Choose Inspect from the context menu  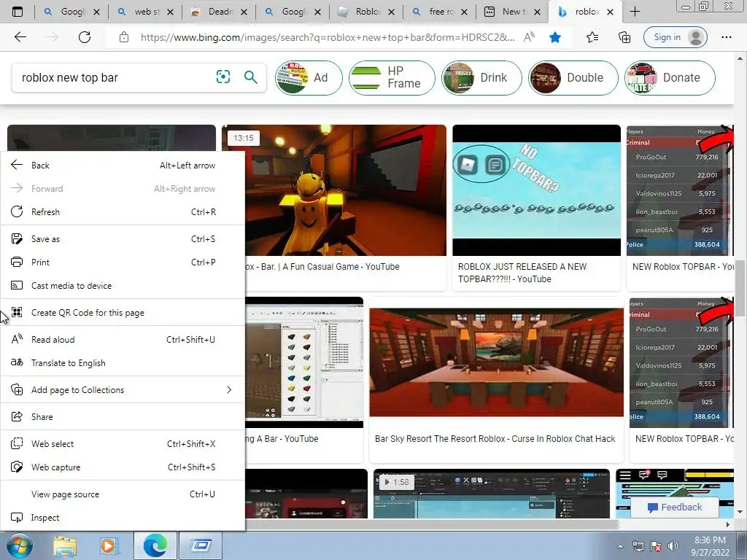(123, 518)
